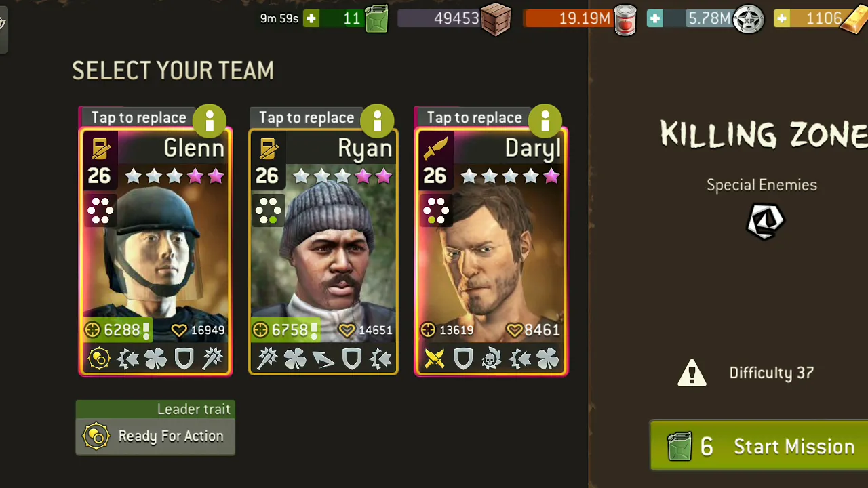
Task: Tap the difficulty warning triangle icon
Action: [x=692, y=373]
